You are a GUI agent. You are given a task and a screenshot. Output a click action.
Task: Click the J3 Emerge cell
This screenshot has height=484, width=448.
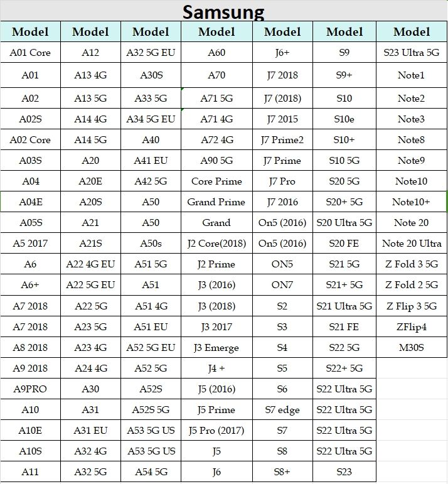(x=216, y=347)
